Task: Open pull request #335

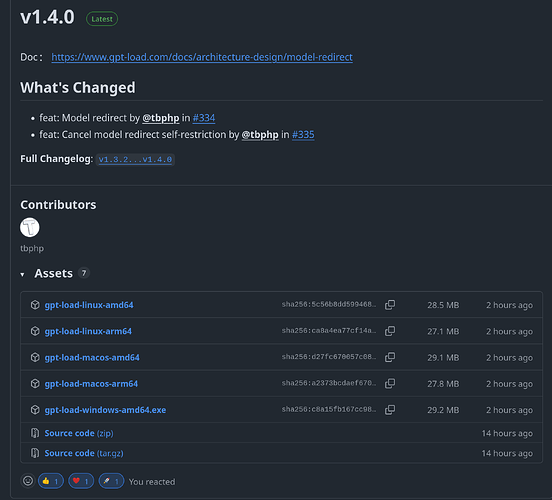Action: pos(303,135)
